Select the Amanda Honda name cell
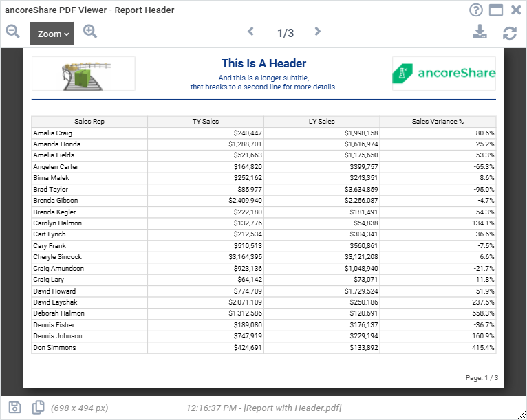 (89, 144)
